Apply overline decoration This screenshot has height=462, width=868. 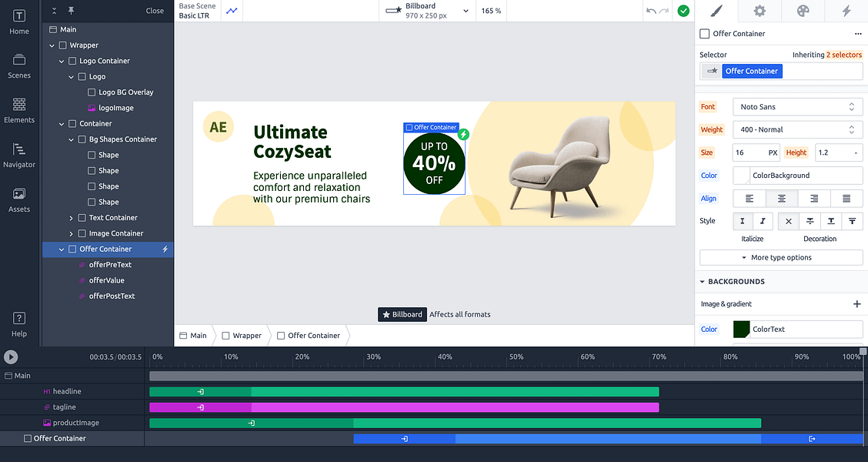(852, 221)
